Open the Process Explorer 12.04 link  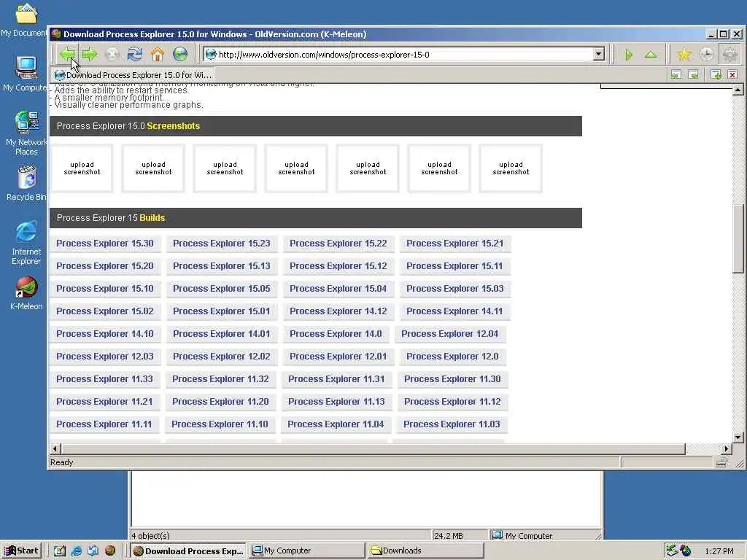click(449, 334)
